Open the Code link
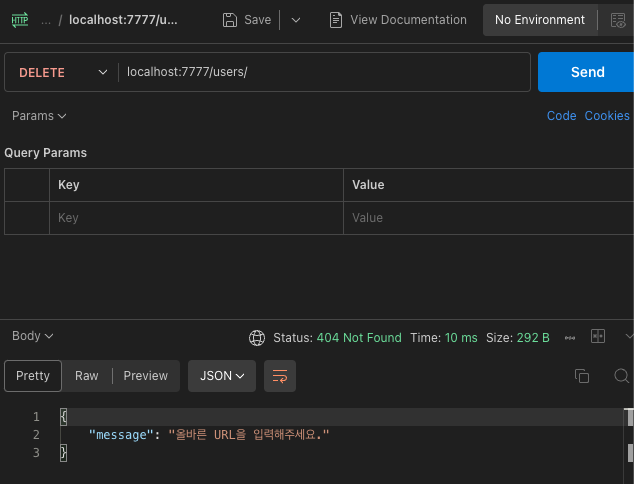The height and width of the screenshot is (484, 634). point(561,116)
